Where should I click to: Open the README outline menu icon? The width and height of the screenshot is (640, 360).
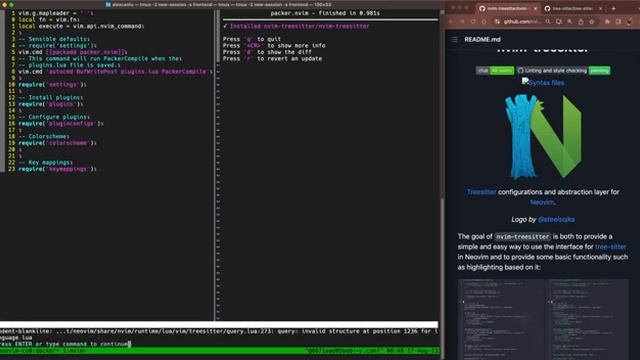[454, 40]
